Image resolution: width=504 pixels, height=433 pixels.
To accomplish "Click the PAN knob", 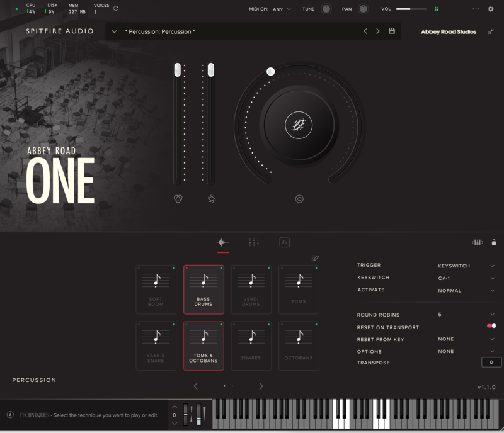I will 364,9.
